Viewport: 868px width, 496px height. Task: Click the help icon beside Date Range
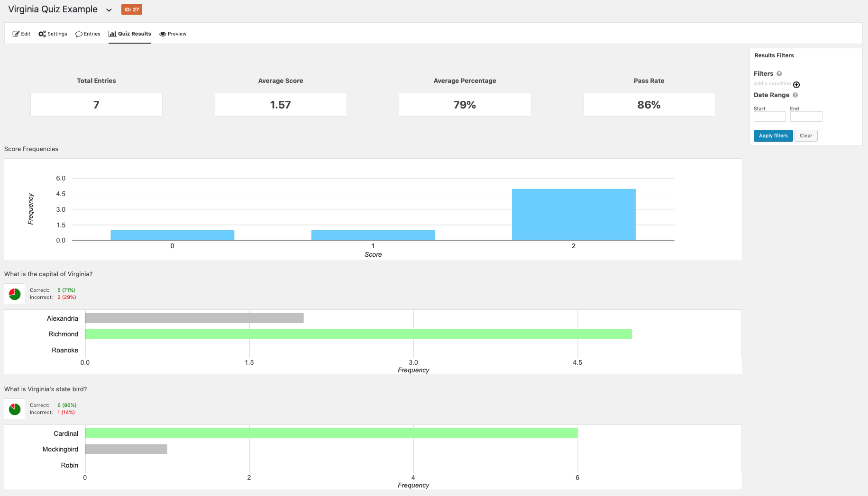pos(795,95)
